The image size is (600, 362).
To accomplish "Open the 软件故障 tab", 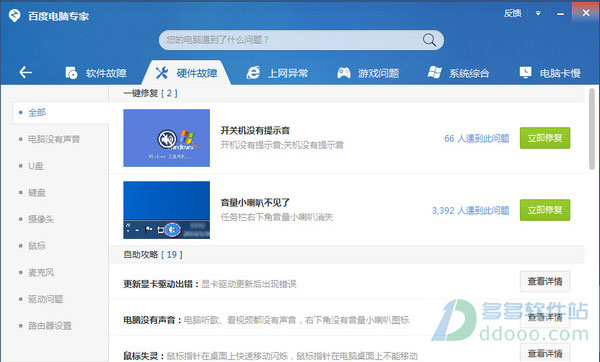I will pos(96,73).
